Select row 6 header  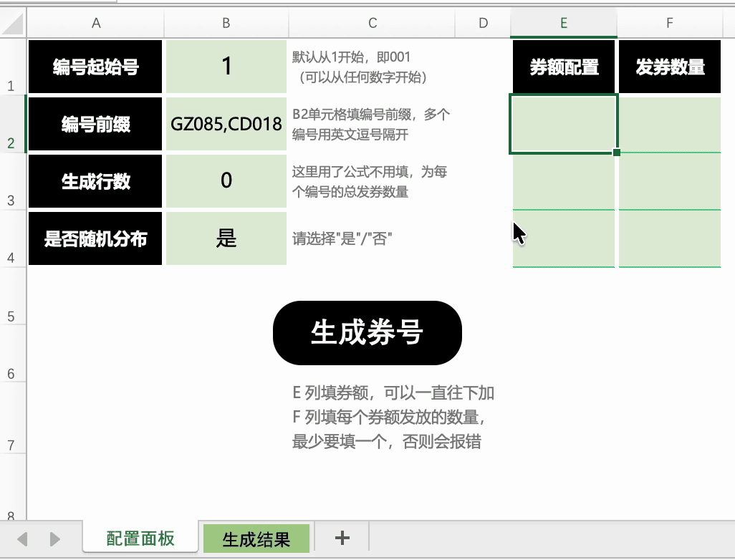coord(13,353)
